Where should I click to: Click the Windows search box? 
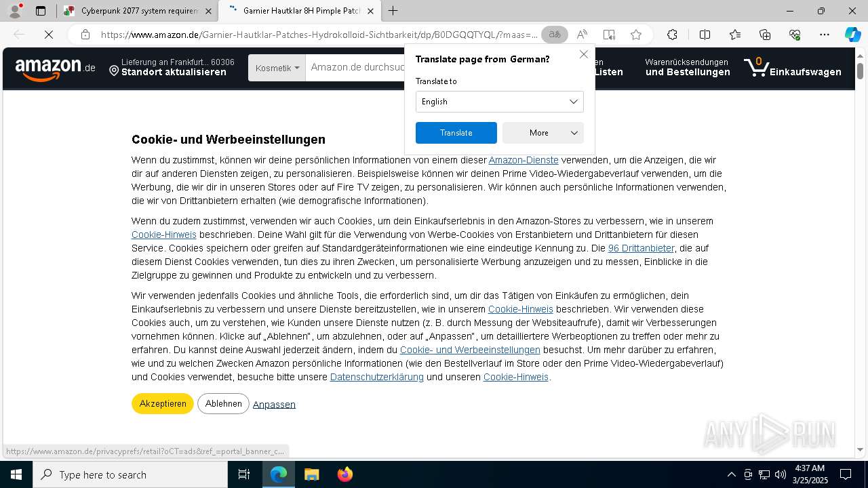click(130, 474)
